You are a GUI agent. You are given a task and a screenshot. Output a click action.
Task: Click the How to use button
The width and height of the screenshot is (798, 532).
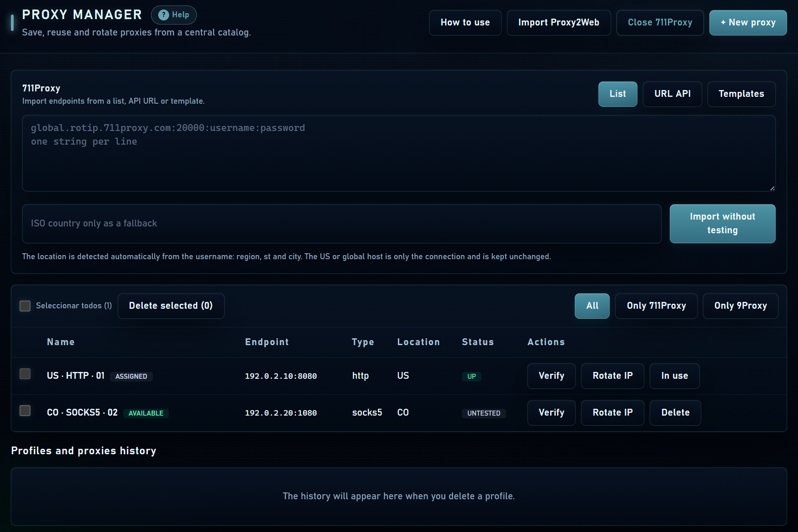coord(465,23)
